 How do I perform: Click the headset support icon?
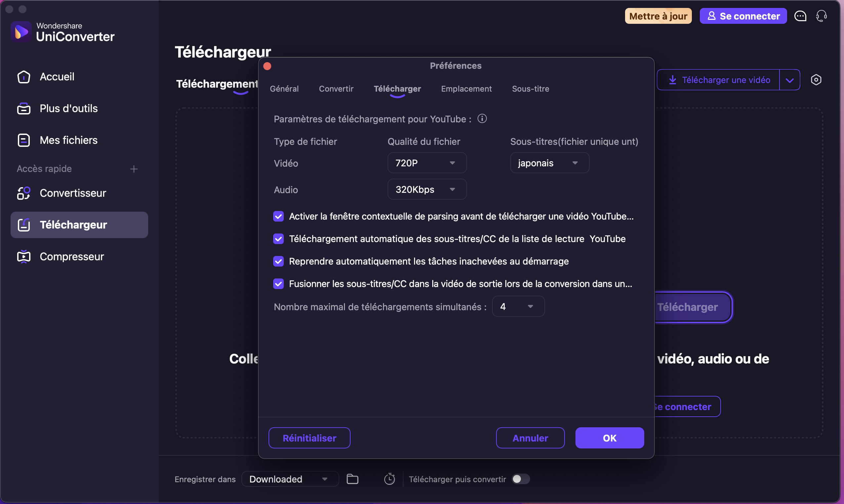click(x=821, y=16)
